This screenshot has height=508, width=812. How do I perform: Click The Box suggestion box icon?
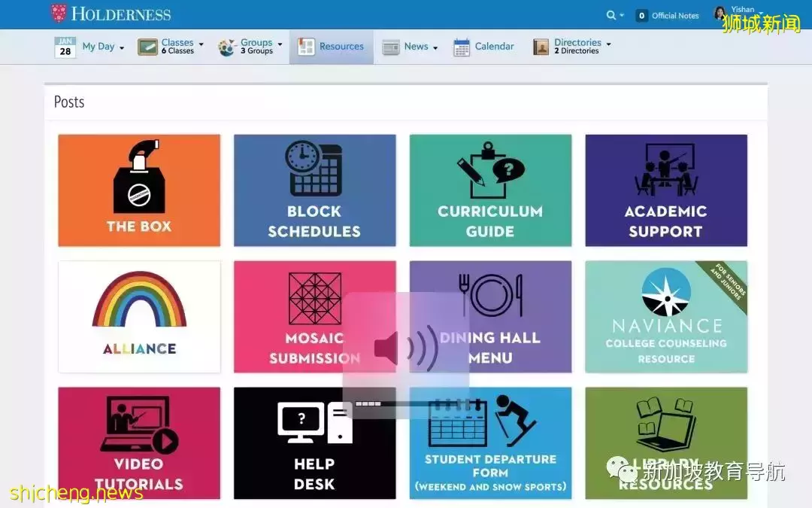(x=139, y=177)
